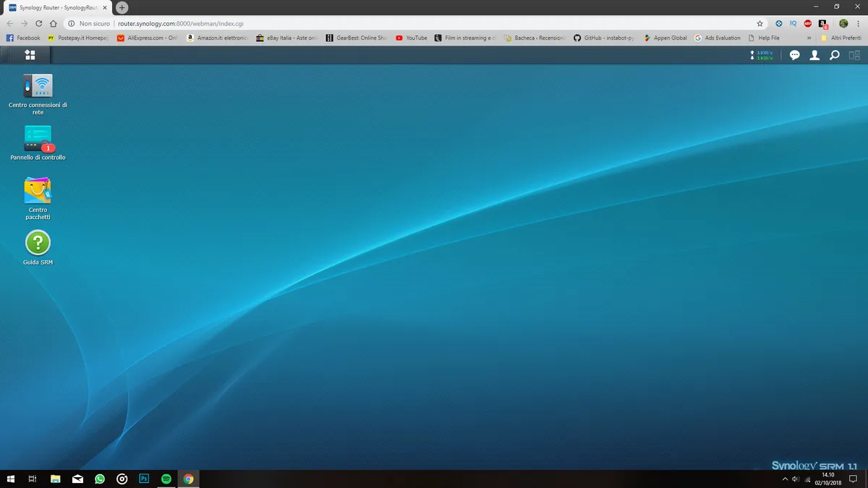
Task: Bookmark this page with the star
Action: click(759, 24)
